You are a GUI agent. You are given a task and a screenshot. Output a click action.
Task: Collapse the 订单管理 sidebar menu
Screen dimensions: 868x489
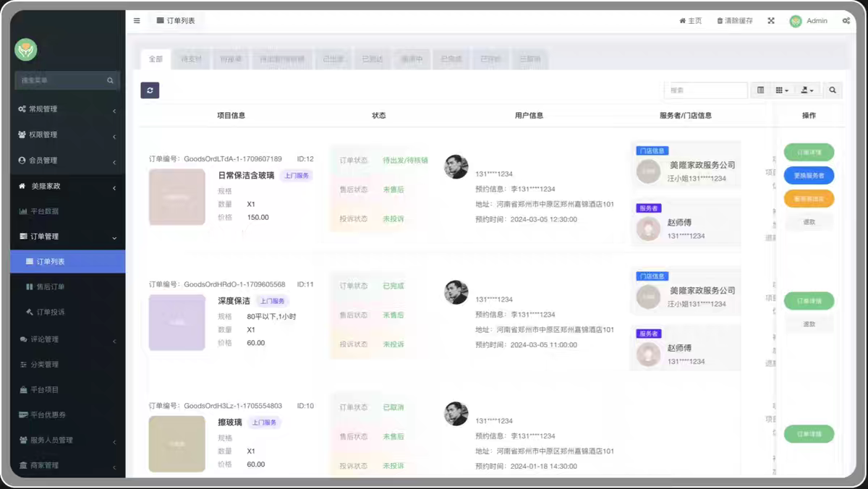click(67, 237)
